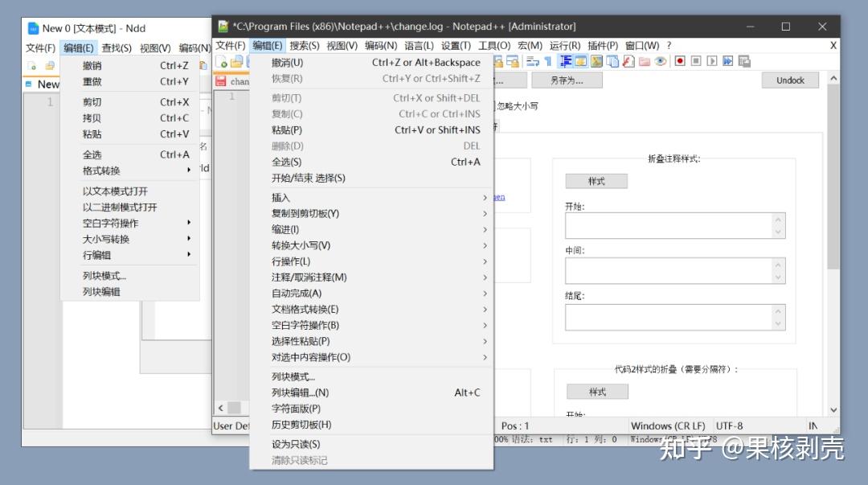Screen dimensions: 868x485
Task: Toggle the word wrap toolbar icon
Action: point(532,60)
